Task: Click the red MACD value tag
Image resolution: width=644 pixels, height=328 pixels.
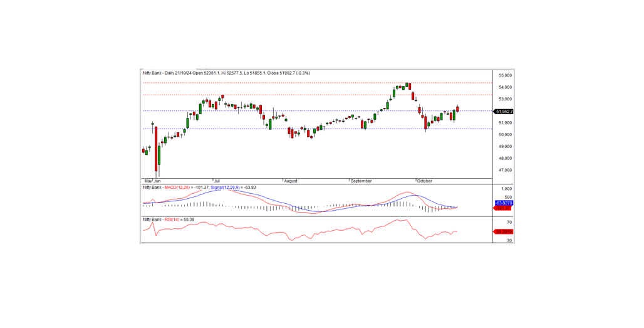Action: coord(502,208)
